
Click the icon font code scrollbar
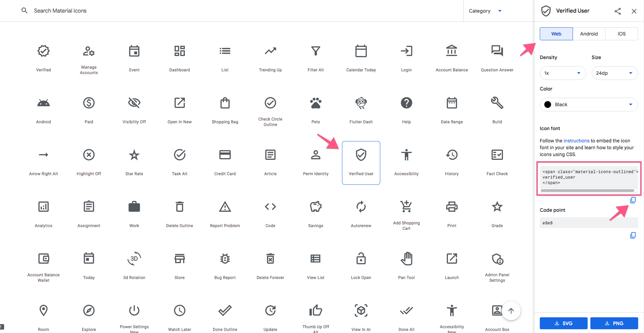pyautogui.click(x=587, y=191)
